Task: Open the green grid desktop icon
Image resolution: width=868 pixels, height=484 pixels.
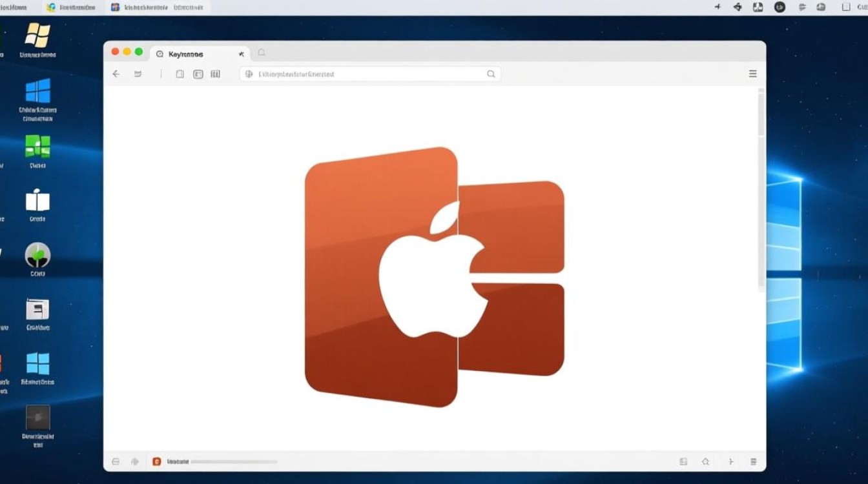Action: point(37,146)
